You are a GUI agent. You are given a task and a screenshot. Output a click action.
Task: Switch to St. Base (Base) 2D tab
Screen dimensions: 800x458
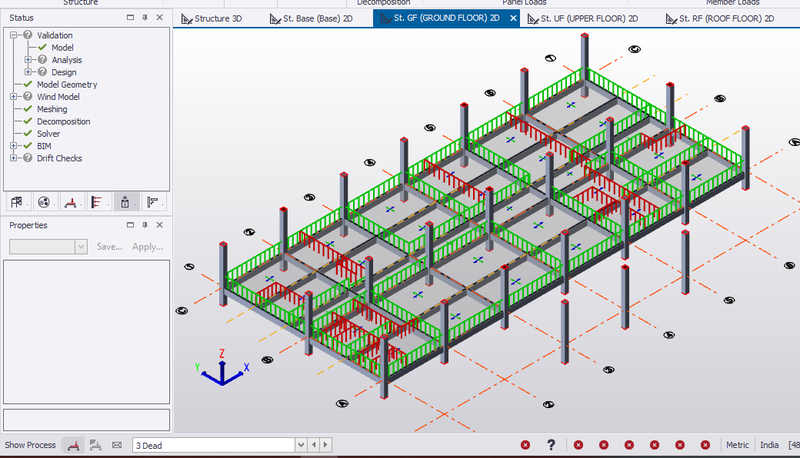click(x=311, y=18)
